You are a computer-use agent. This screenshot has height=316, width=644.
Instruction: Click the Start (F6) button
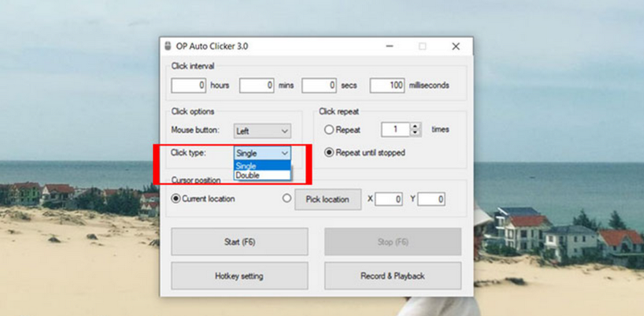click(239, 242)
